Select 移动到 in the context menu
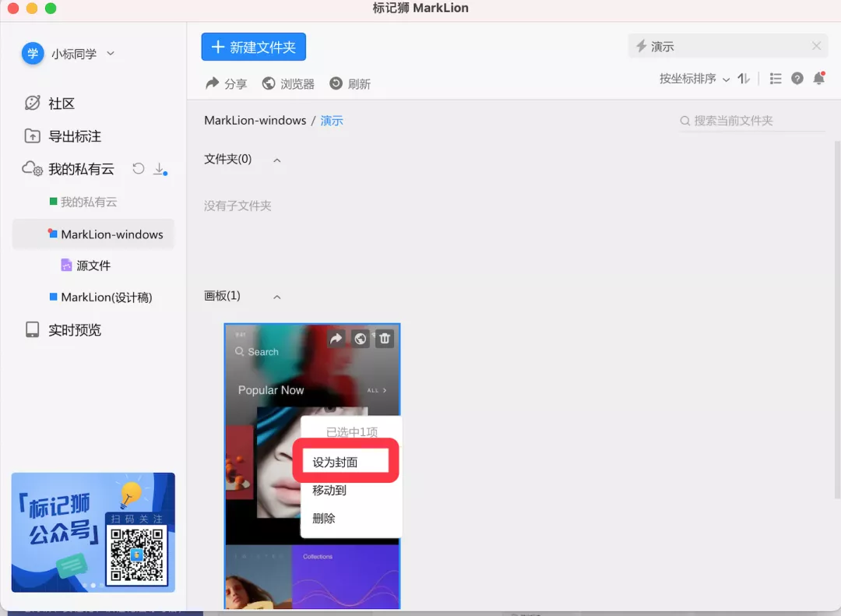This screenshot has width=841, height=616. 329,490
